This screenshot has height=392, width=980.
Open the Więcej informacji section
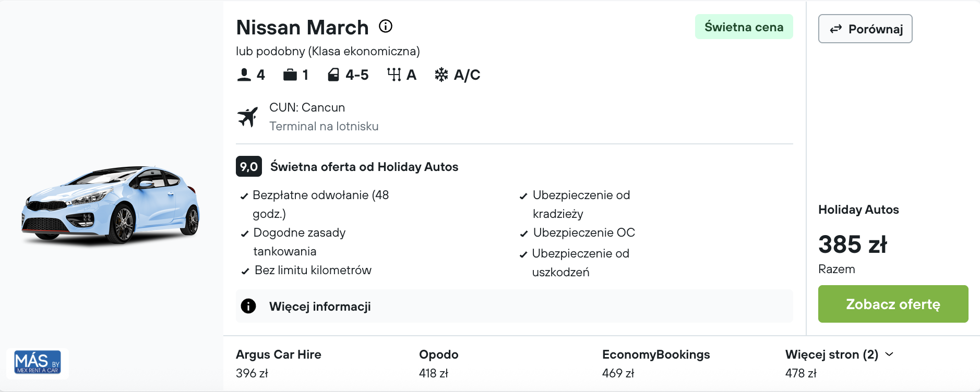coord(515,306)
